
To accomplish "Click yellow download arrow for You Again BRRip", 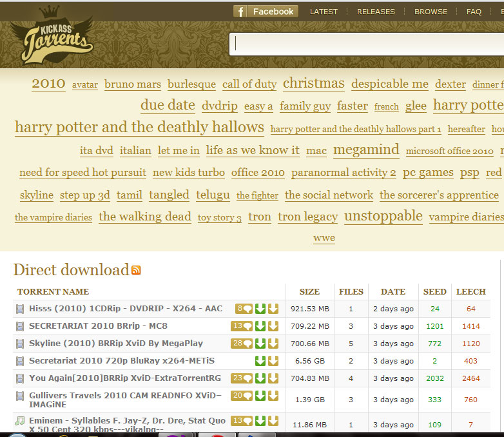I will pos(273,378).
